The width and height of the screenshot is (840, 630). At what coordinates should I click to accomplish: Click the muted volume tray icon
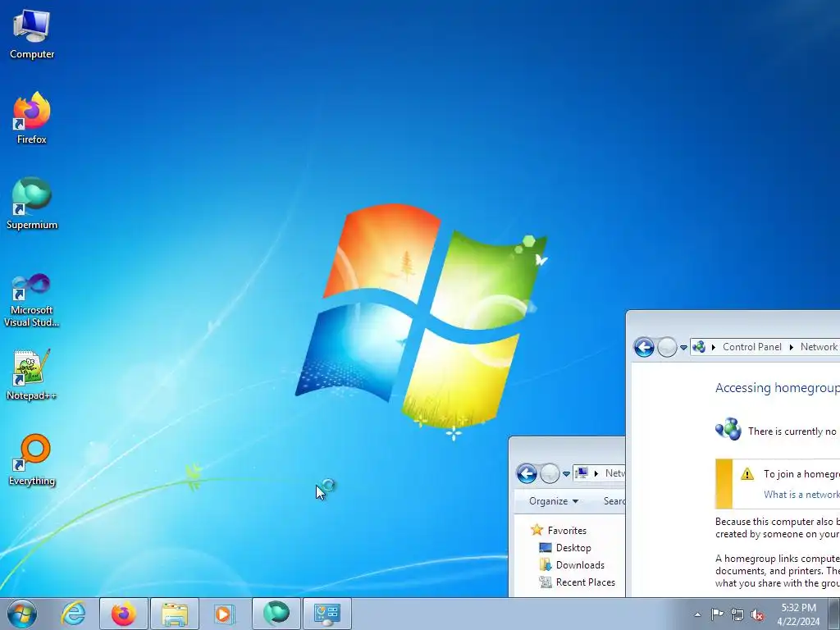[757, 614]
